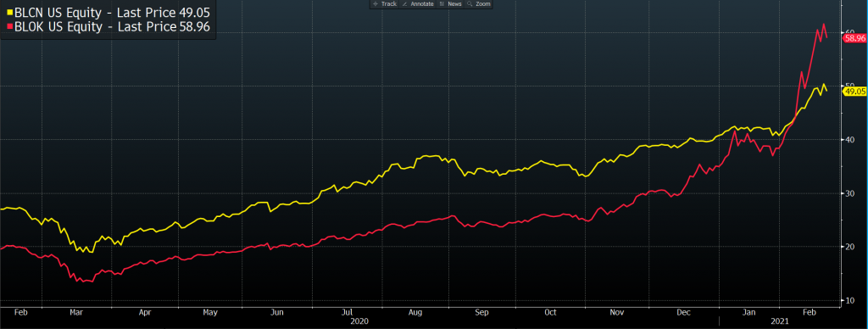Click the red 58.96 price tag
The width and height of the screenshot is (868, 329).
(x=854, y=38)
